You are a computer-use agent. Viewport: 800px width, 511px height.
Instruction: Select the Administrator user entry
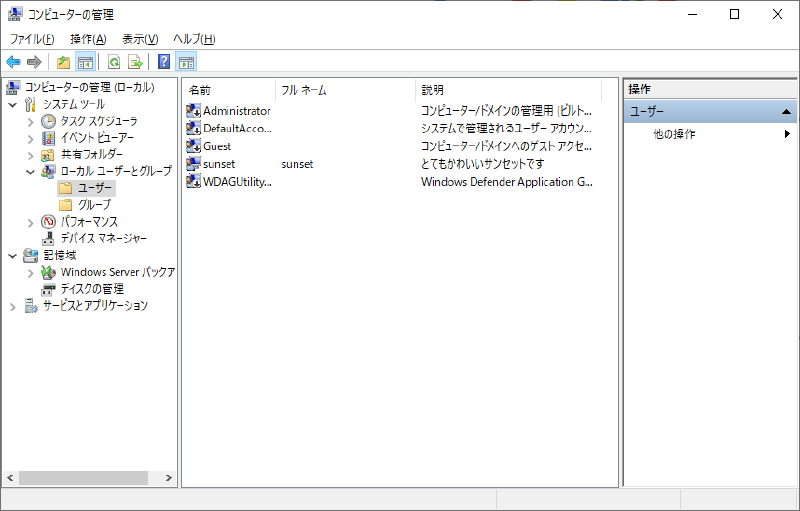tap(236, 111)
